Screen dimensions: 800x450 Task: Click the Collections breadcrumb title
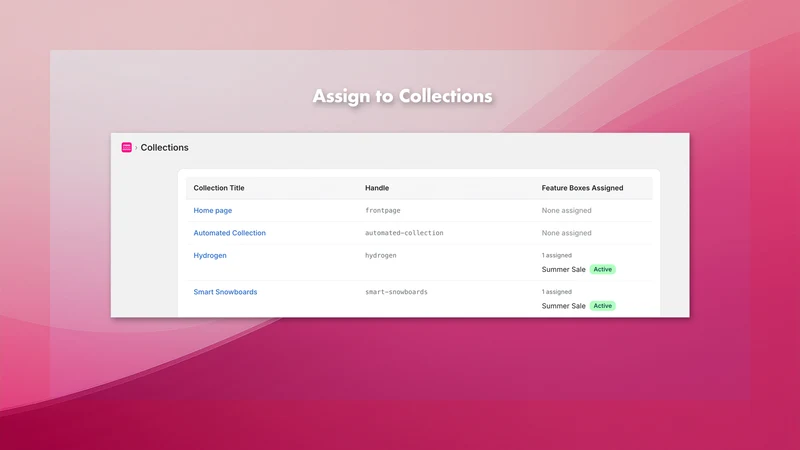coord(164,147)
